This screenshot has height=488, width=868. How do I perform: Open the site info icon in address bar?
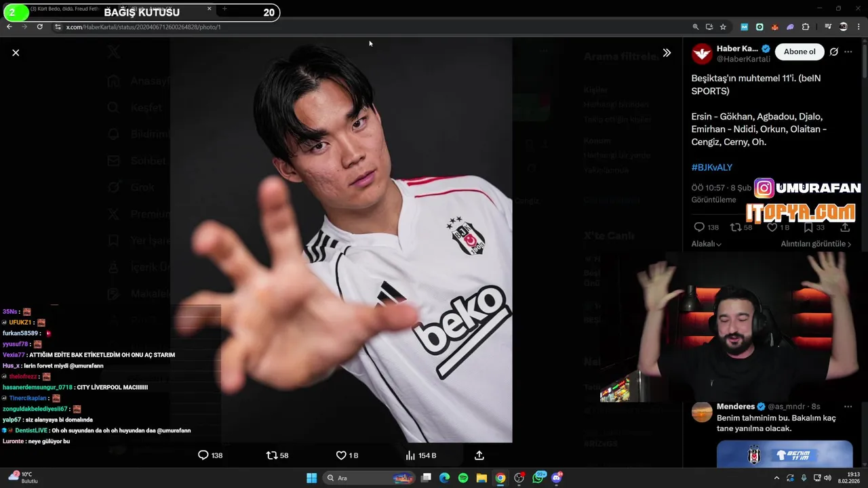pyautogui.click(x=58, y=27)
